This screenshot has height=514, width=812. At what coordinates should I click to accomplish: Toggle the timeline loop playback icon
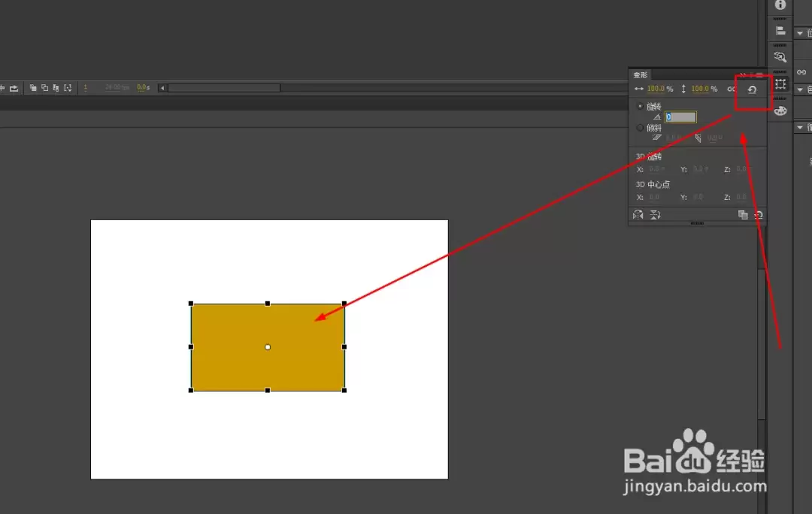pyautogui.click(x=14, y=88)
